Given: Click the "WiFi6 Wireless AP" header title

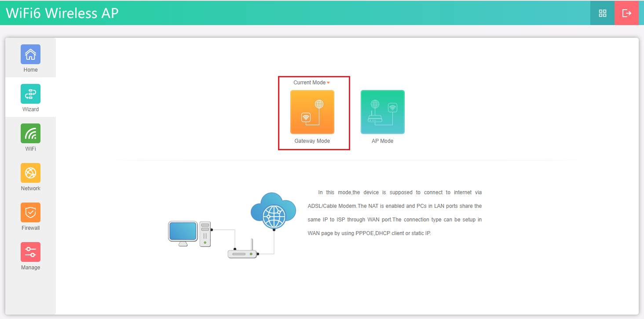Looking at the screenshot, I should [x=62, y=13].
